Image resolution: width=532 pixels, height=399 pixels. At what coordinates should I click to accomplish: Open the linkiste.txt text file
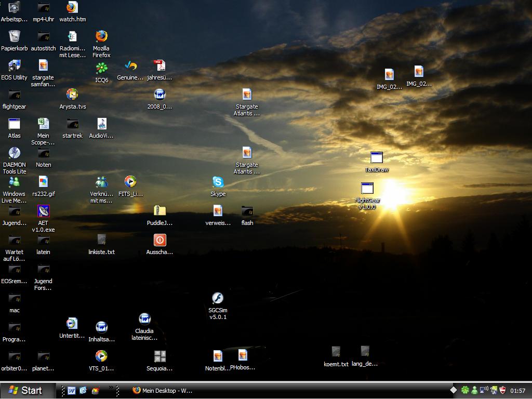[x=101, y=240]
